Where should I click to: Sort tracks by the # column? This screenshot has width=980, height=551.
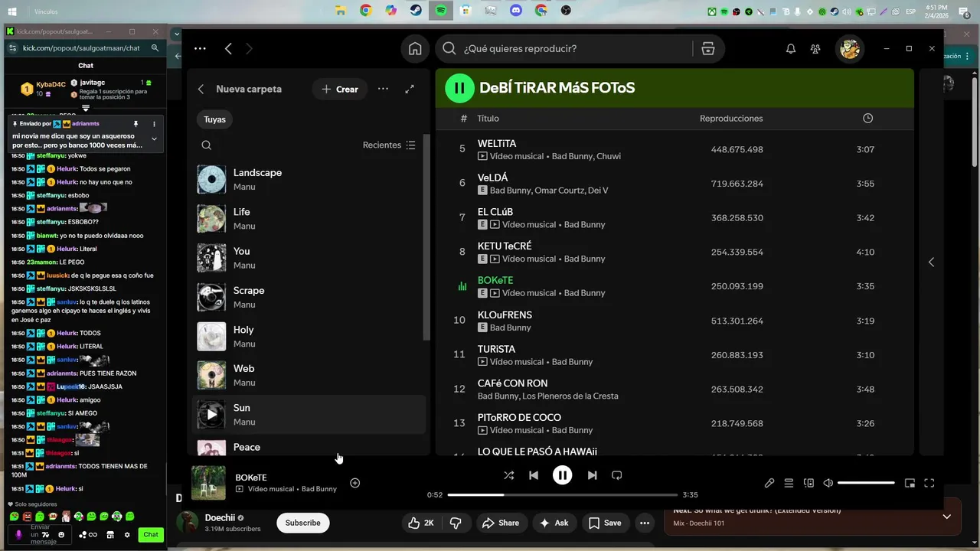[464, 119]
